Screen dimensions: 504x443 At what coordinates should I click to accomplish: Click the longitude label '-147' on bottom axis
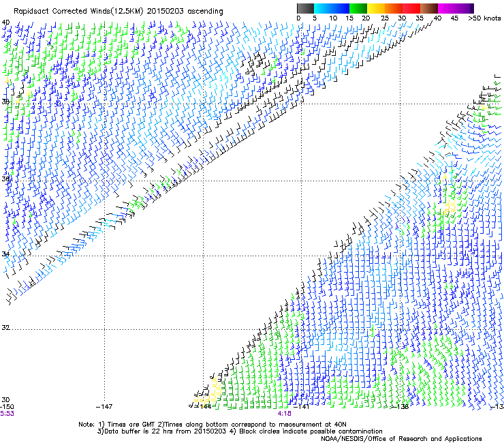tap(104, 407)
